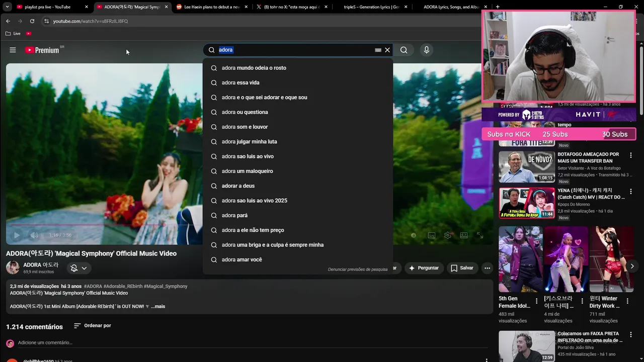Save video with Salvar button

pos(462,268)
